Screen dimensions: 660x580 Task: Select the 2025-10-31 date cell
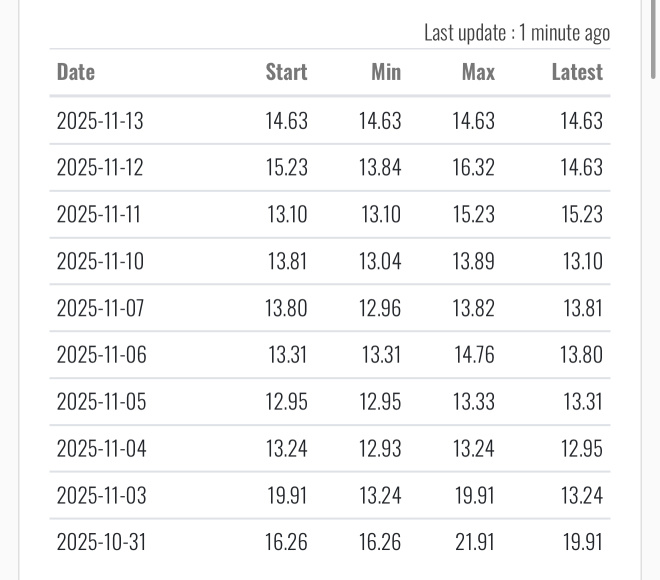point(100,543)
